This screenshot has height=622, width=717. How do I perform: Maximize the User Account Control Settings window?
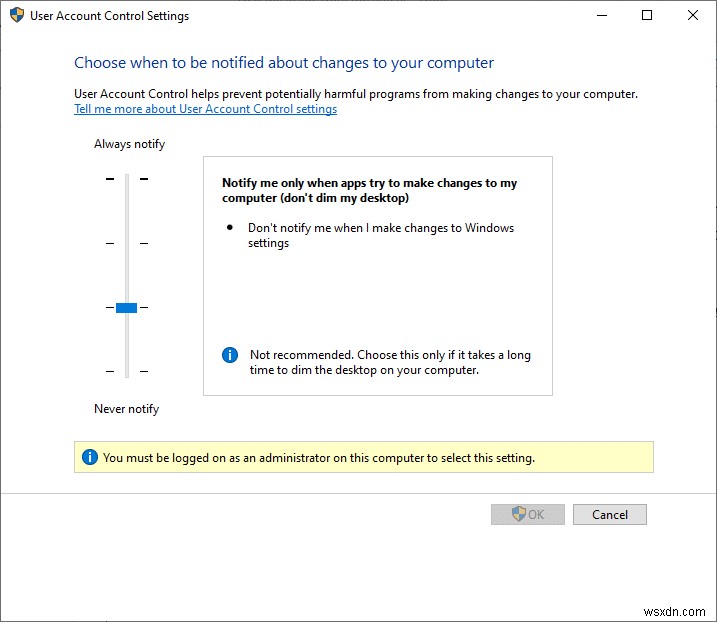647,15
